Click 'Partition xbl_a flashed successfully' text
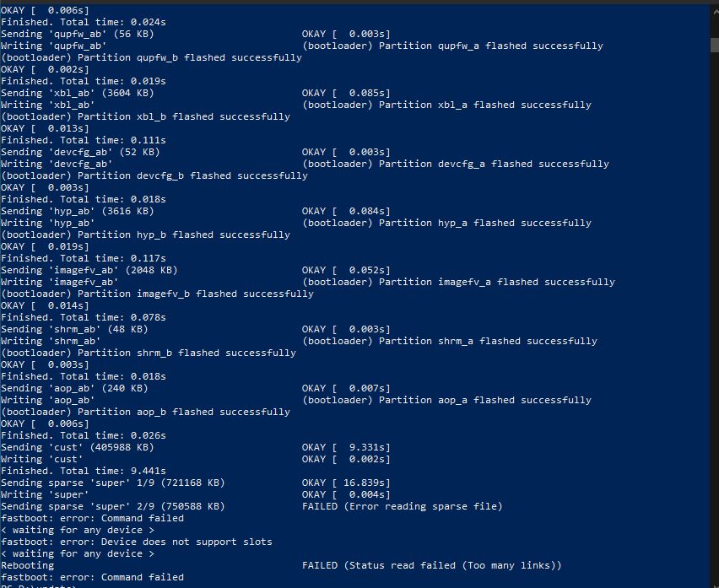 pos(485,105)
